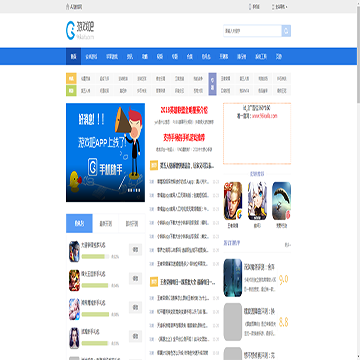Click the download button on the first ranked game

click(x=135, y=249)
